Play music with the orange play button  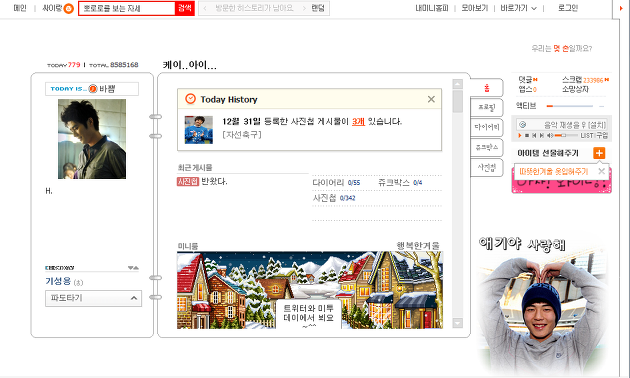(520, 136)
